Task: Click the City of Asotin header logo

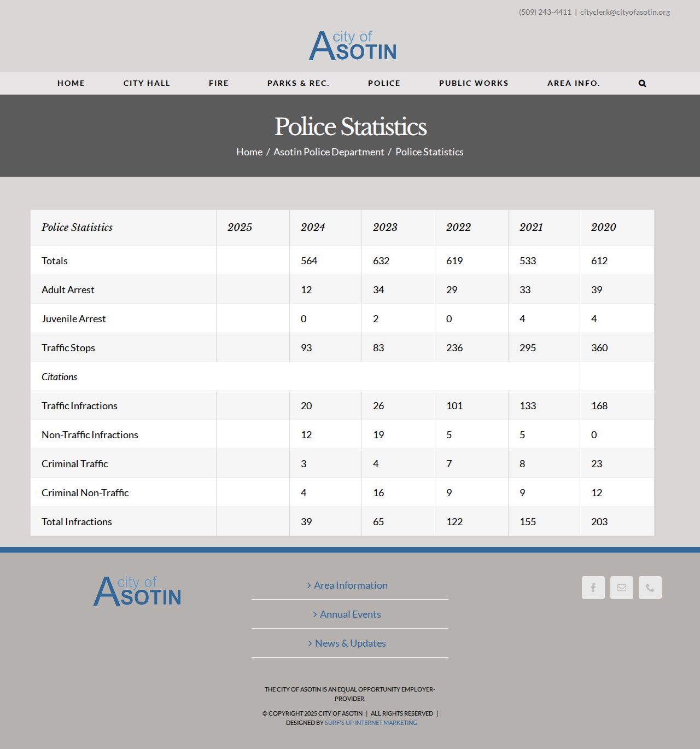Action: [353, 45]
